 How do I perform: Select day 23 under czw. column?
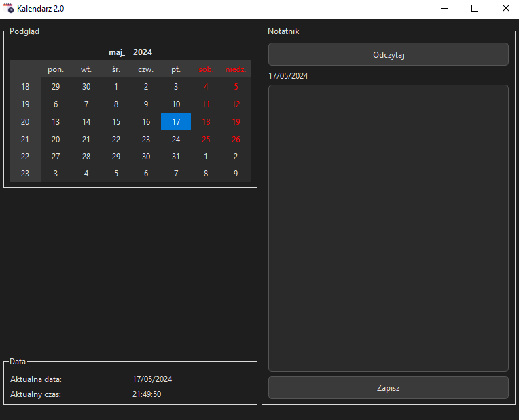146,140
